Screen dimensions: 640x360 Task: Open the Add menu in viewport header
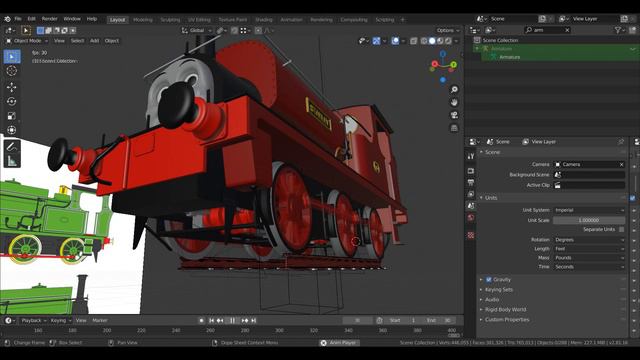pyautogui.click(x=94, y=41)
